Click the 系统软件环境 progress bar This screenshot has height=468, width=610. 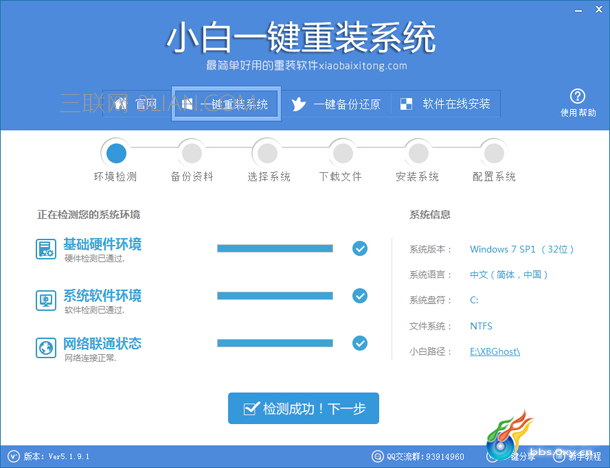(275, 296)
